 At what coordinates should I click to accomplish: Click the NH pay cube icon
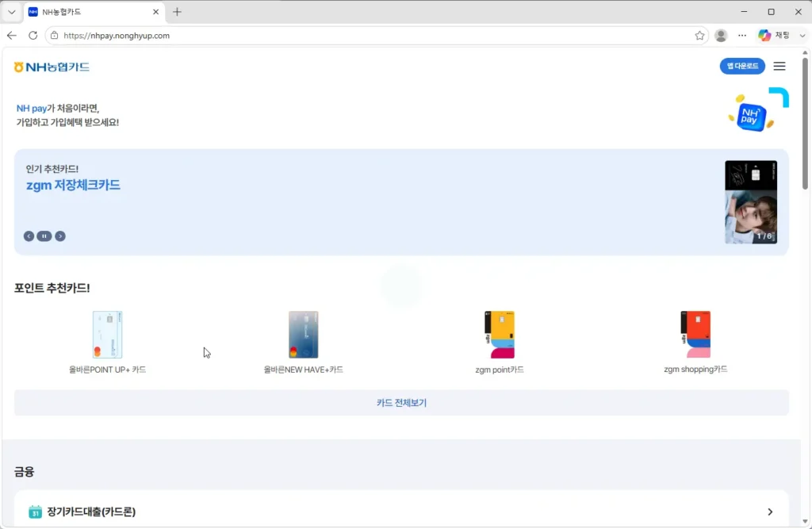click(750, 117)
